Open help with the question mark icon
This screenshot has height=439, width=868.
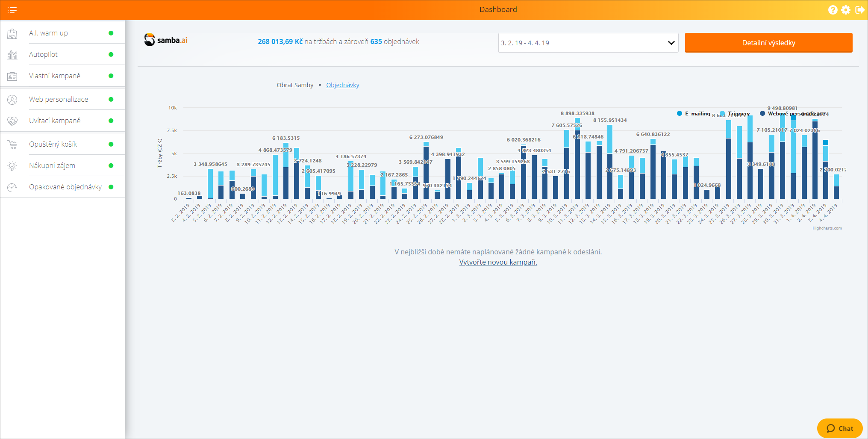[x=833, y=9]
